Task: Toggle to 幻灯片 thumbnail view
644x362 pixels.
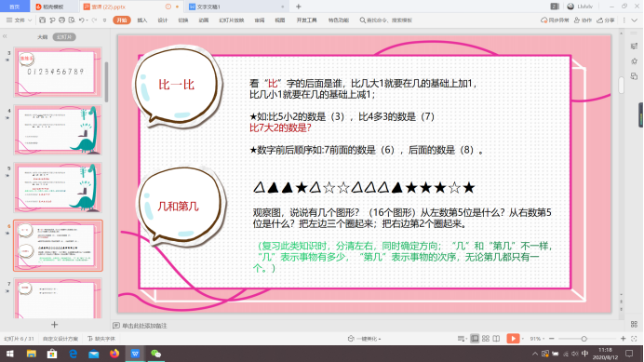Action: 64,37
